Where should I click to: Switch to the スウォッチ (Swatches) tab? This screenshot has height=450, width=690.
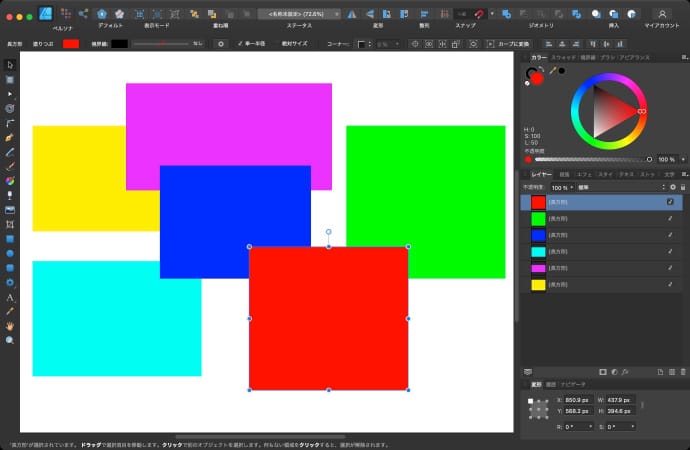[565, 58]
